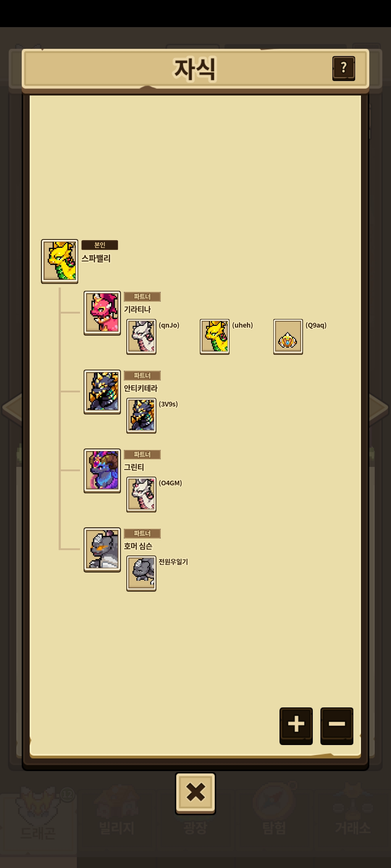Open gray offspring 전원우일기
Screen dimensions: 391x868
(141, 574)
